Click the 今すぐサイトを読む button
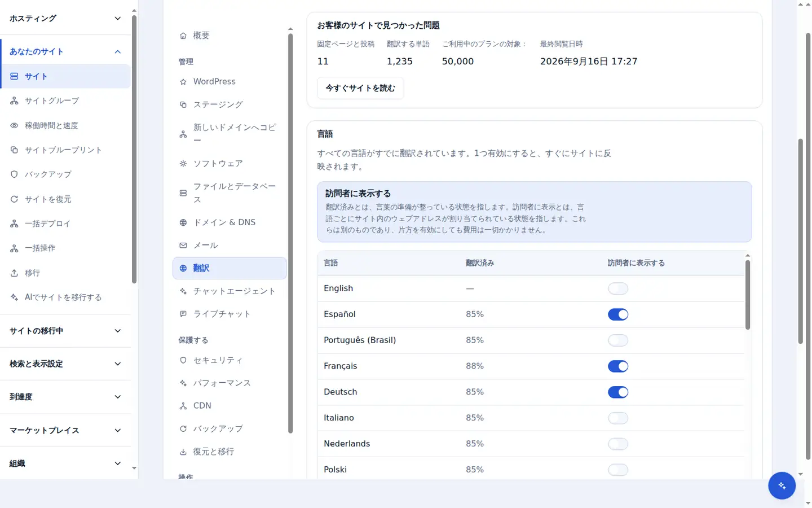The image size is (812, 508). 360,88
